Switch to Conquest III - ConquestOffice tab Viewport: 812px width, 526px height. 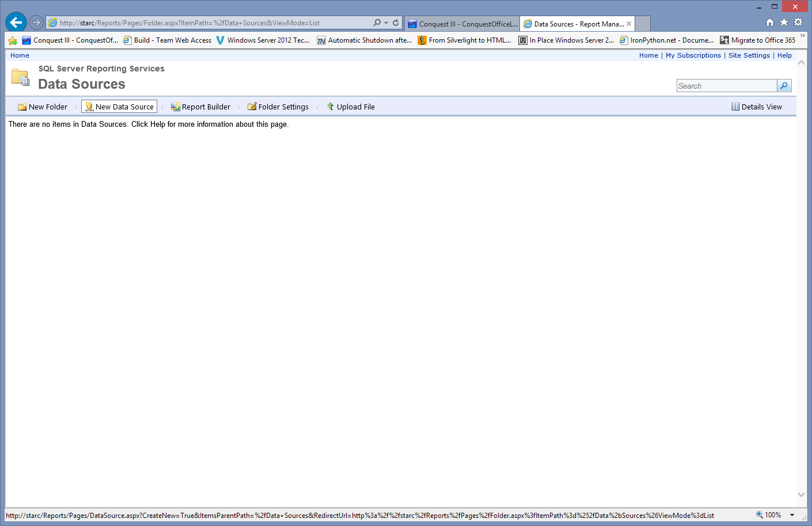pyautogui.click(x=462, y=24)
